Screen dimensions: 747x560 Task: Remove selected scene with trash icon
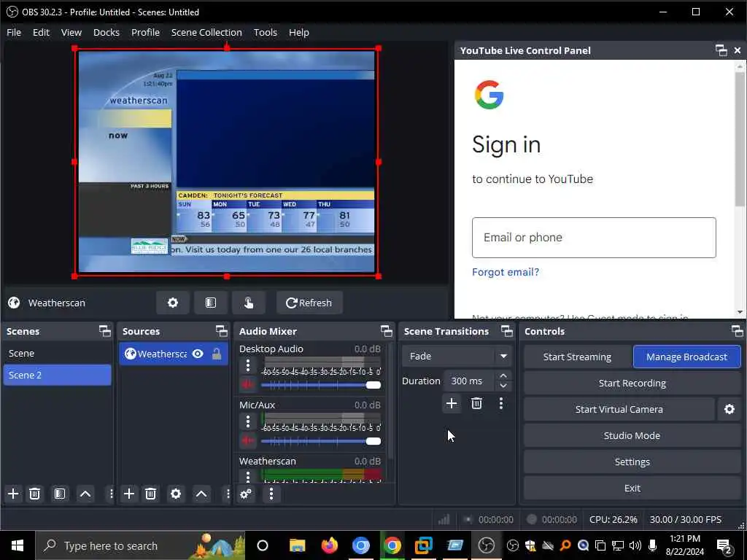[35, 494]
